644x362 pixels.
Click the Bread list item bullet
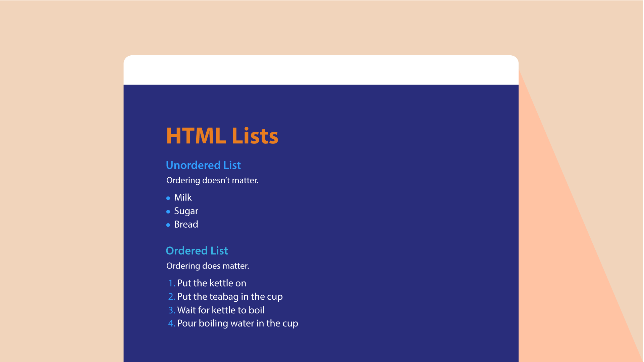click(x=169, y=225)
